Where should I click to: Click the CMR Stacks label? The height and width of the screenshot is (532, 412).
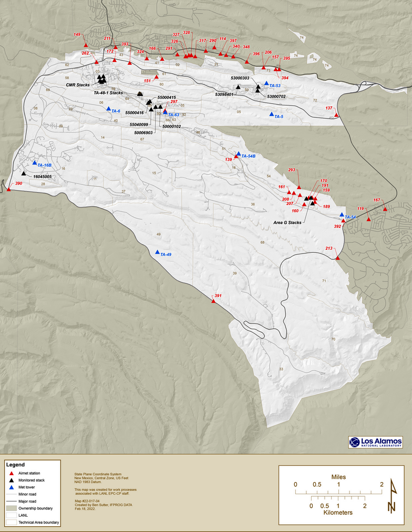click(x=78, y=84)
